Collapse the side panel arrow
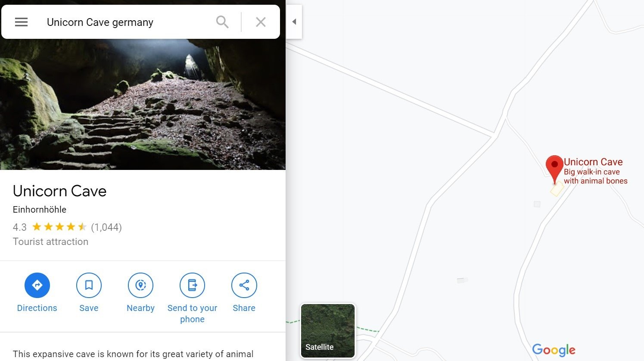Viewport: 644px width, 361px height. click(x=294, y=22)
